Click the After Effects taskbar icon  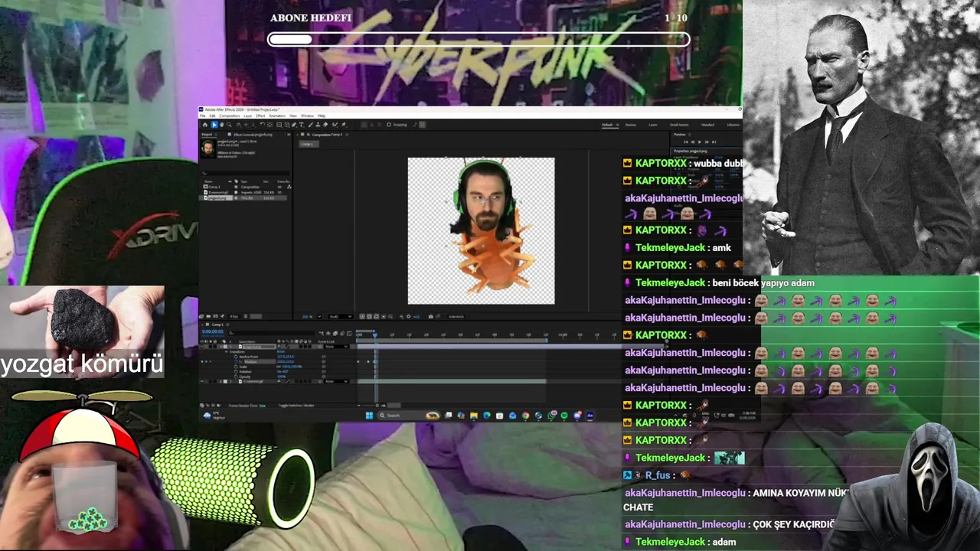[x=590, y=416]
